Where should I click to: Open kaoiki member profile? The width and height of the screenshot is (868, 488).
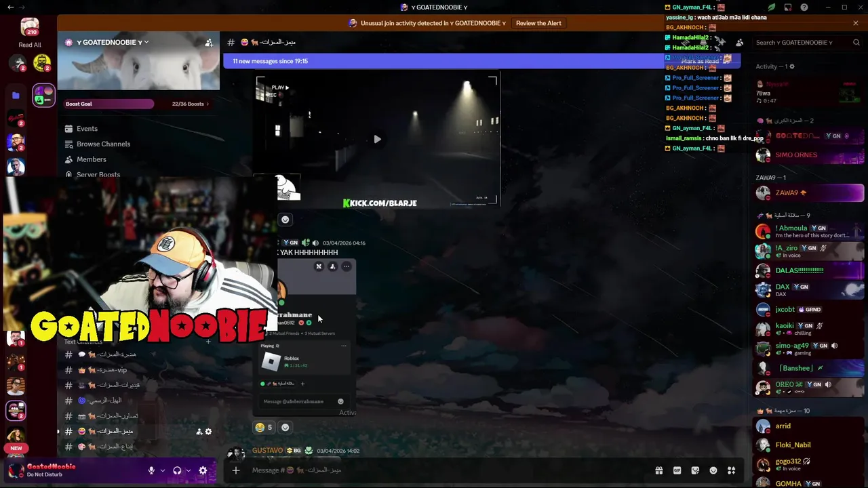[x=808, y=329]
